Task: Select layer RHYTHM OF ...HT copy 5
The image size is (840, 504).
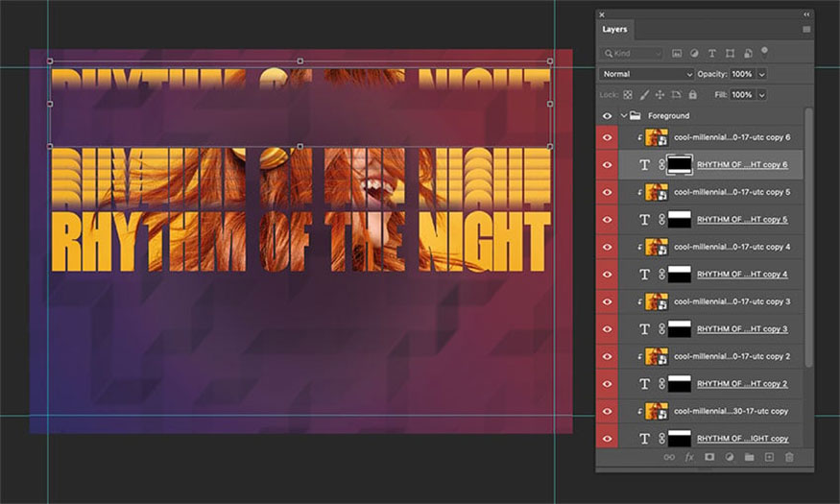Action: pos(742,220)
